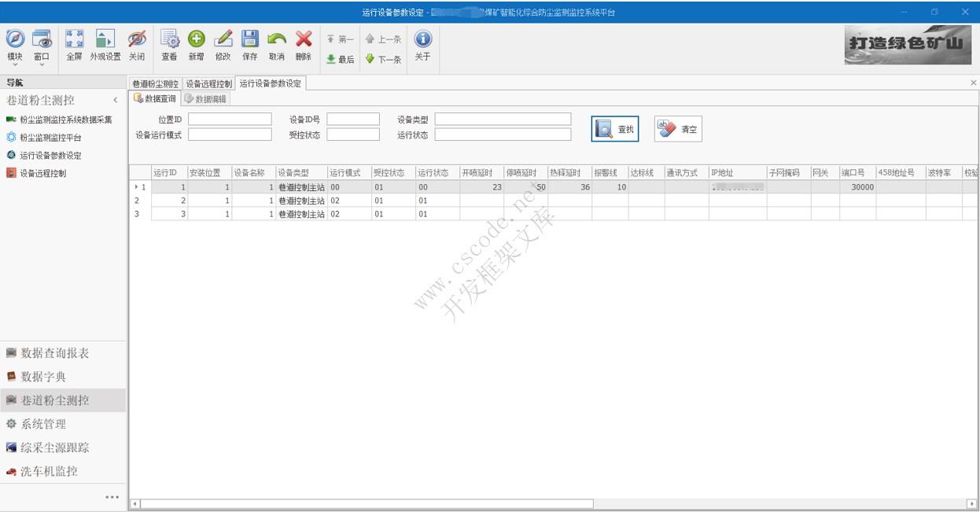Open the 数据编辑 sub-tab
Image resolution: width=980 pixels, height=512 pixels.
click(x=207, y=99)
